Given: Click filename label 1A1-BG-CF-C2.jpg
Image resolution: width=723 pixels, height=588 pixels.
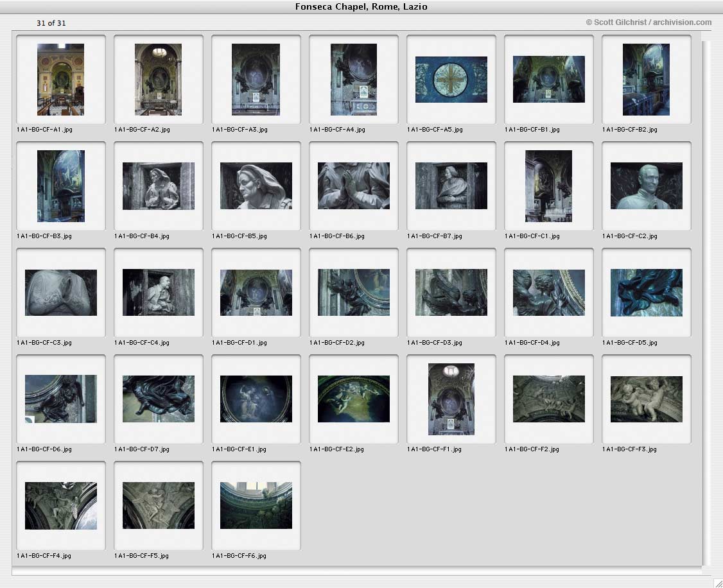Looking at the screenshot, I should coord(630,236).
